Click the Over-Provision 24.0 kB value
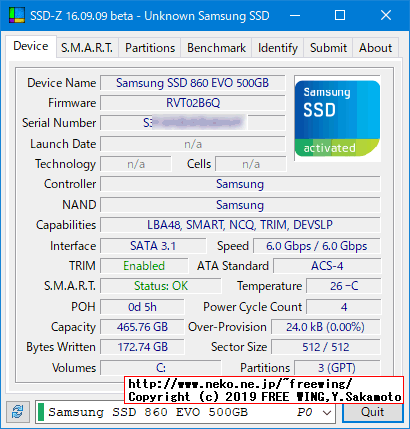This screenshot has height=429, width=410. coord(326,327)
